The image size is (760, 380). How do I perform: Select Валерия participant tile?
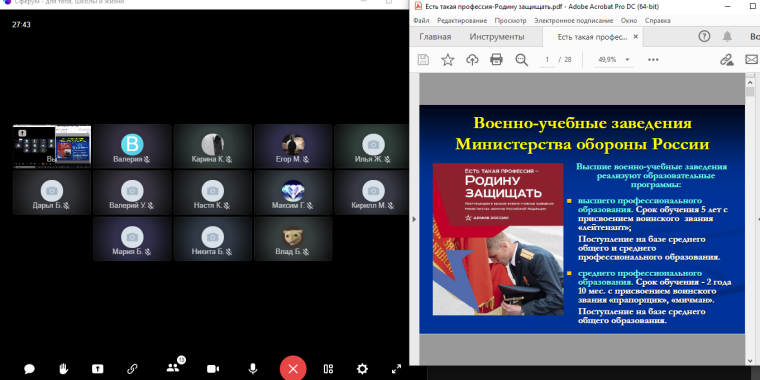pyautogui.click(x=132, y=146)
